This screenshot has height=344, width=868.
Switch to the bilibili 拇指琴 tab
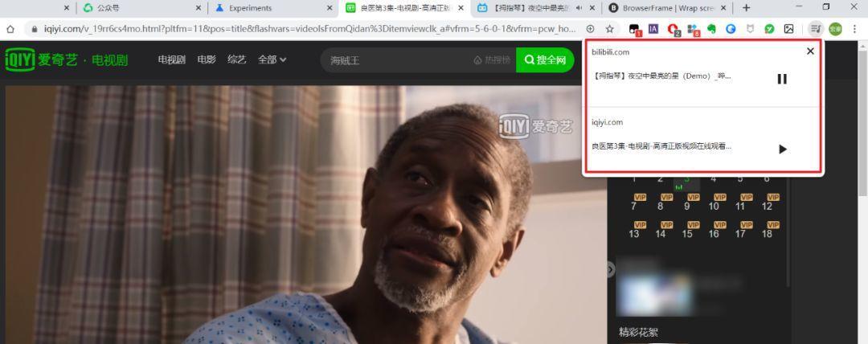tap(536, 8)
